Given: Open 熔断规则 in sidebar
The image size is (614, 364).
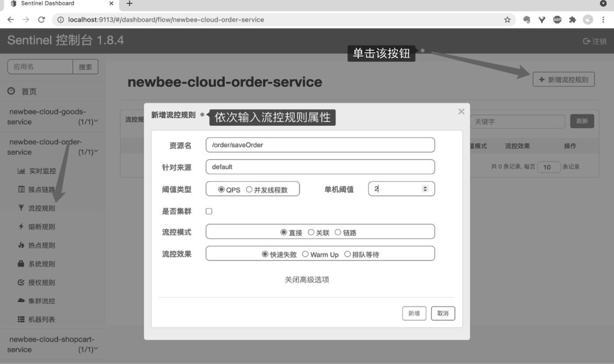Looking at the screenshot, I should coord(37,227).
